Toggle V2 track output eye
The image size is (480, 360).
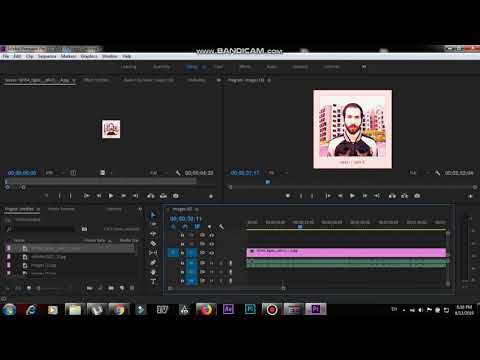(x=211, y=244)
